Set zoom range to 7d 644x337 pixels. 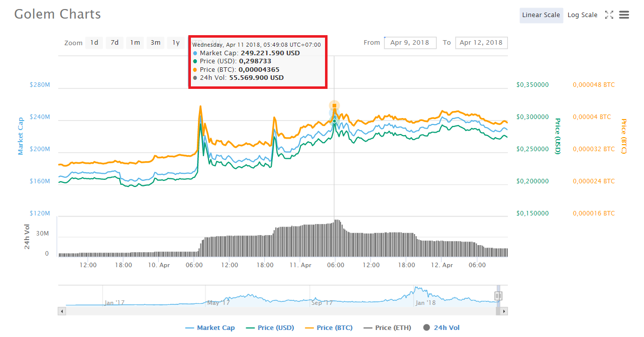115,43
